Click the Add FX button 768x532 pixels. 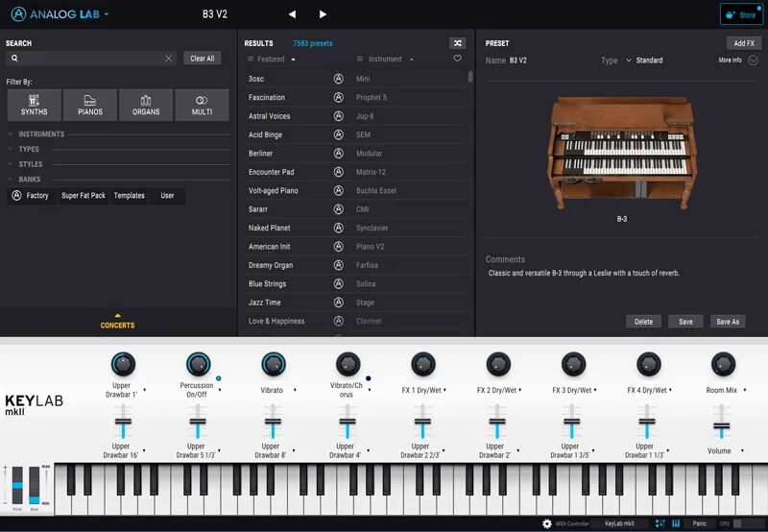pyautogui.click(x=744, y=43)
